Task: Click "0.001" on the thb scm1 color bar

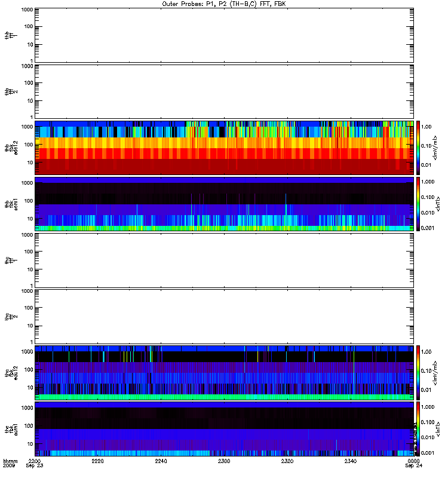Action: click(428, 228)
